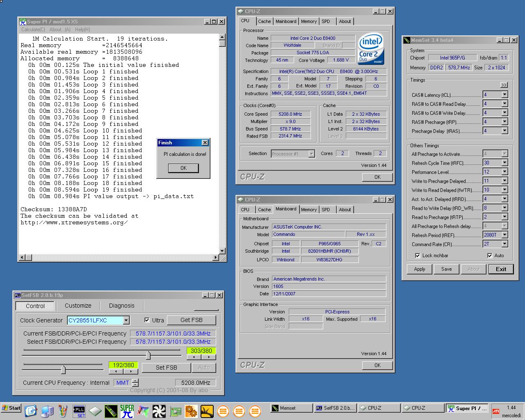This screenshot has width=525, height=420.
Task: Click the processor chip quick launch icon
Action: 95,411
